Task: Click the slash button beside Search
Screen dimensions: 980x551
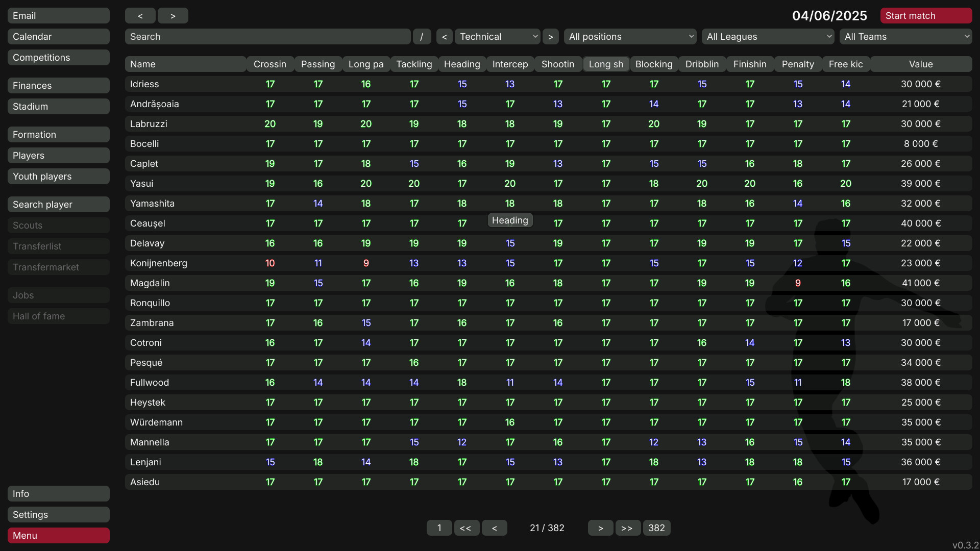Action: point(422,37)
